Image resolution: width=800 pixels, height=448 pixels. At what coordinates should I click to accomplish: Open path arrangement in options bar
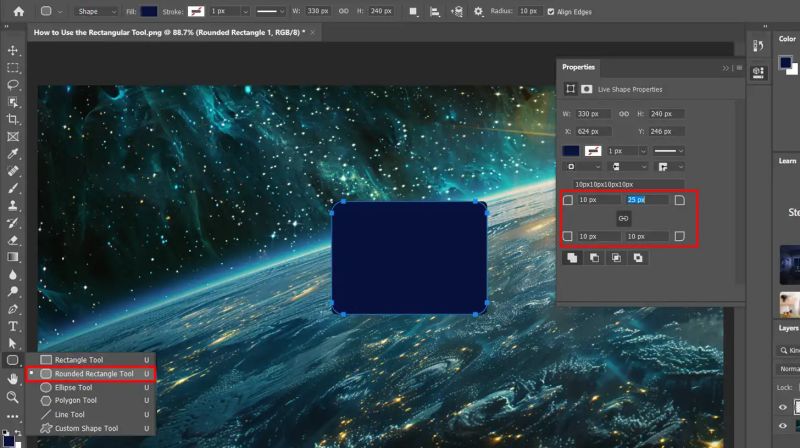coord(457,11)
